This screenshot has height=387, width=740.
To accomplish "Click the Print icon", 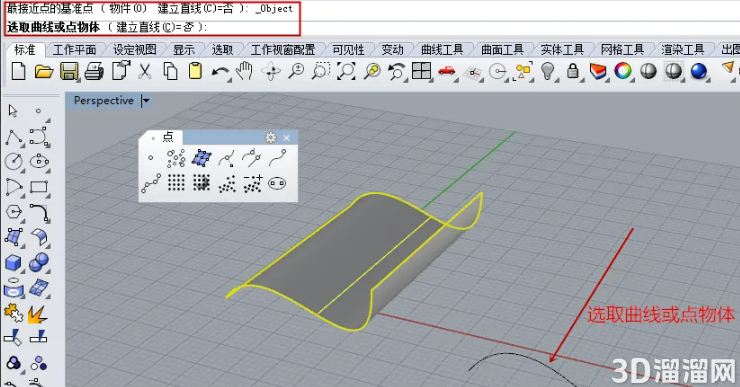I will pos(94,72).
